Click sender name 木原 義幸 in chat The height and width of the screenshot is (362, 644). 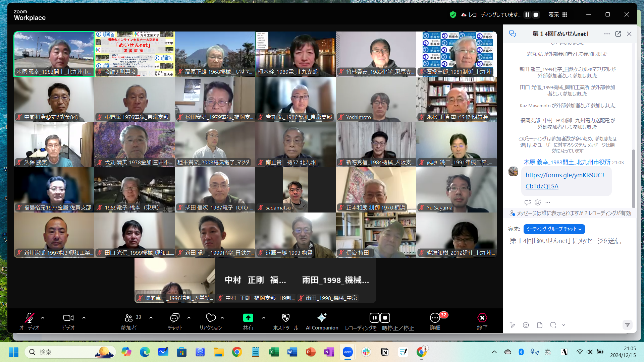point(567,162)
